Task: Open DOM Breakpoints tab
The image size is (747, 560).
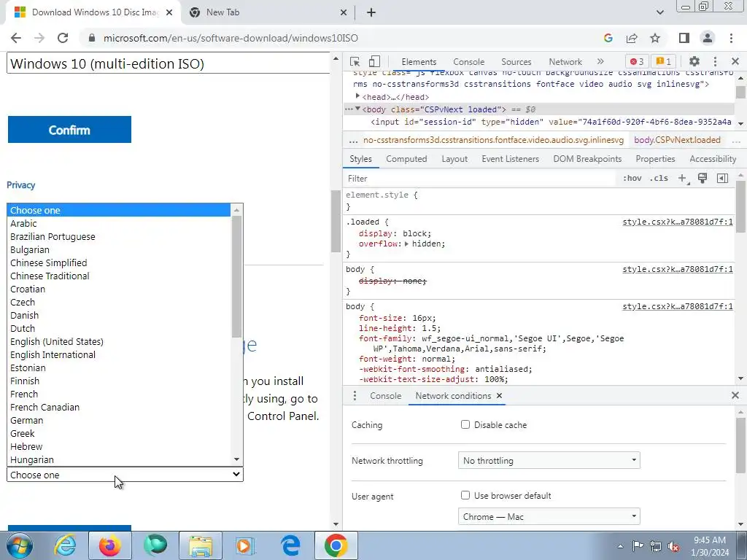Action: coord(587,158)
